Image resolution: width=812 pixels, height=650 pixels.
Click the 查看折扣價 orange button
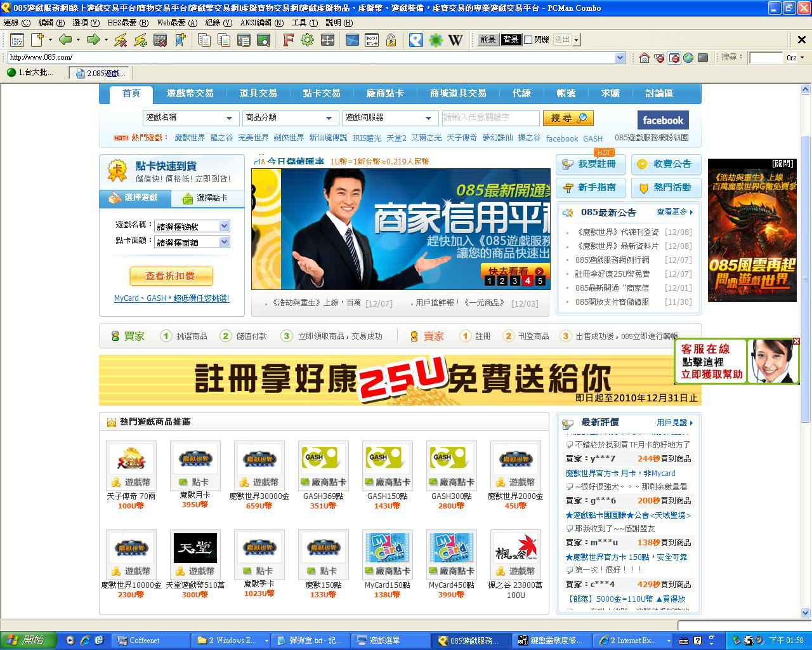click(x=171, y=276)
